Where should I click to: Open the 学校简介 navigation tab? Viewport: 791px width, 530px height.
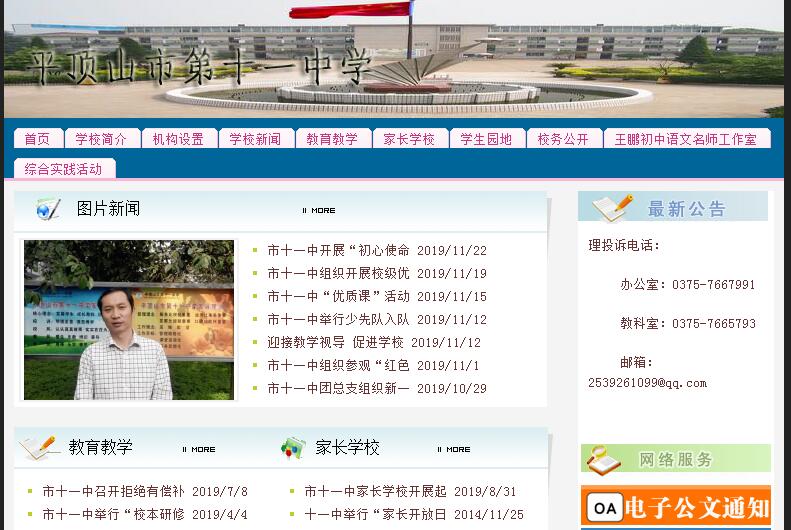102,139
